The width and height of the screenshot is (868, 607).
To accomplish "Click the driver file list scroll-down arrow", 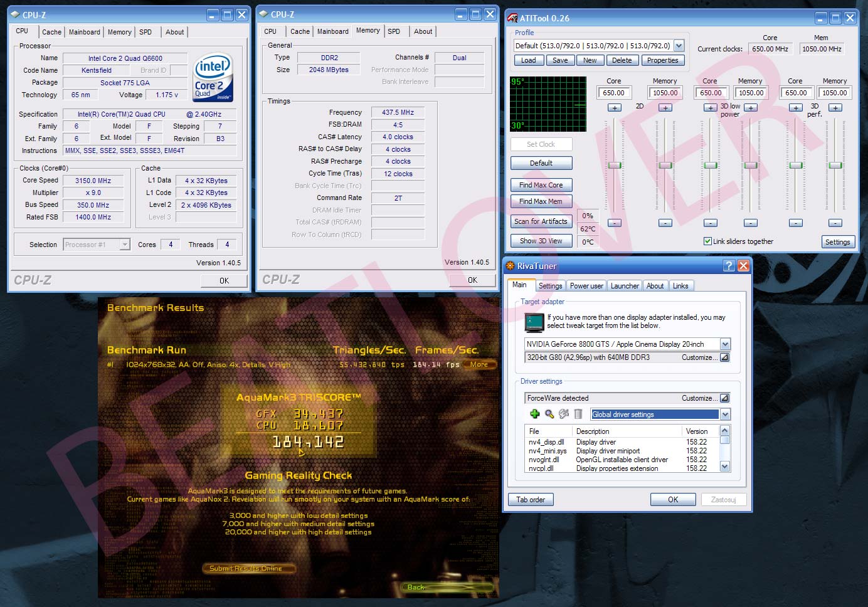I will (725, 467).
